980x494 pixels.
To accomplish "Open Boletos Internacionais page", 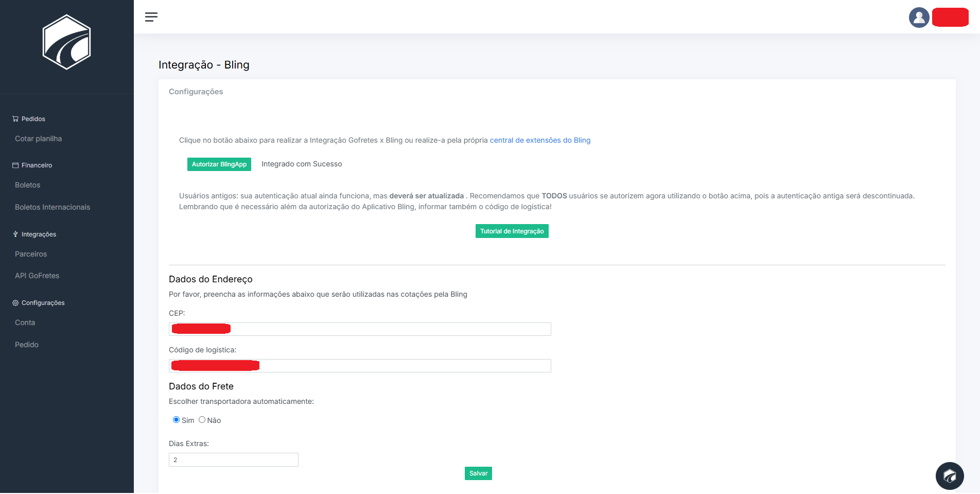I will [52, 207].
